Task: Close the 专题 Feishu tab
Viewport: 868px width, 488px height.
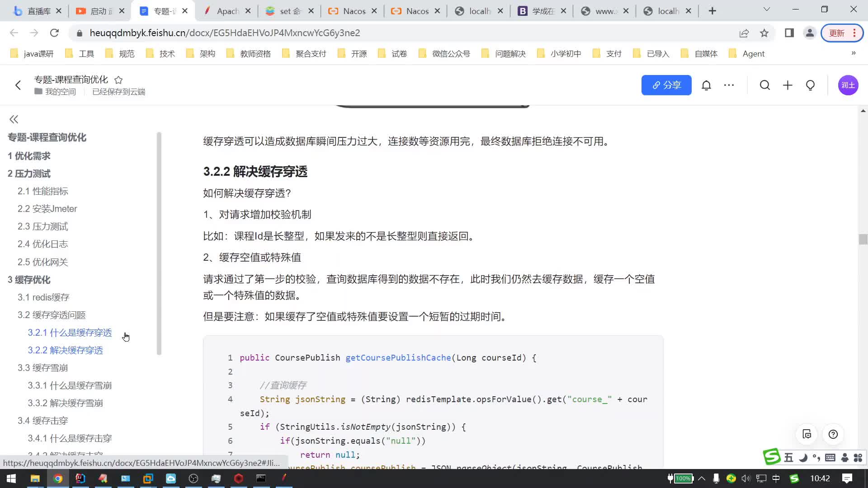Action: pyautogui.click(x=185, y=11)
